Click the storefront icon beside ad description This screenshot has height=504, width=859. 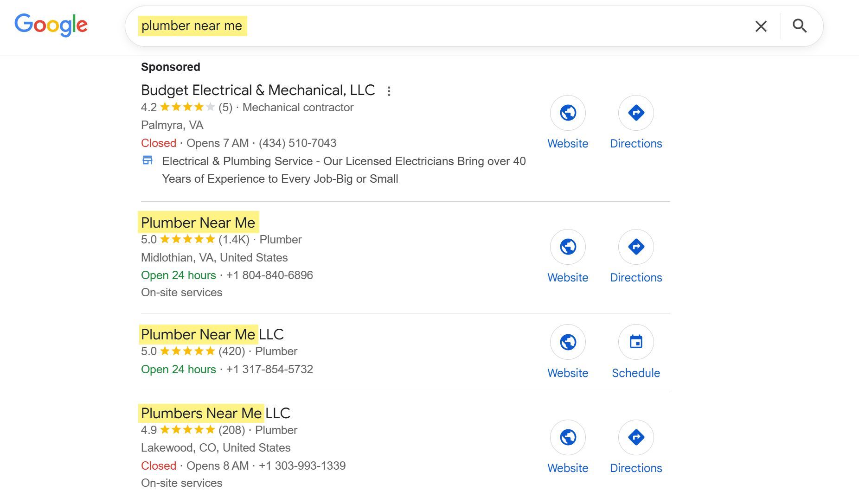pos(147,160)
